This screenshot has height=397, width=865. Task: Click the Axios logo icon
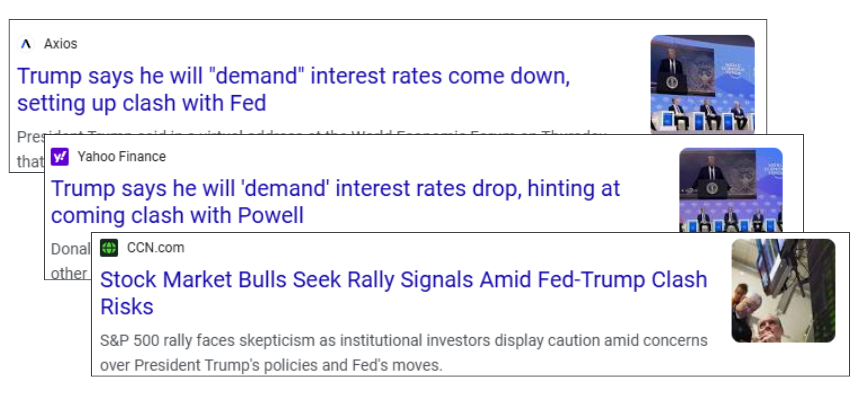[x=26, y=44]
